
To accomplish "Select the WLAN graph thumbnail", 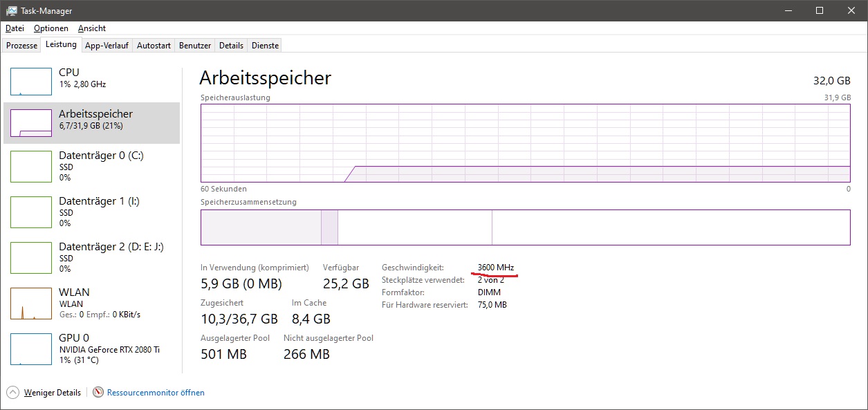I will [31, 304].
